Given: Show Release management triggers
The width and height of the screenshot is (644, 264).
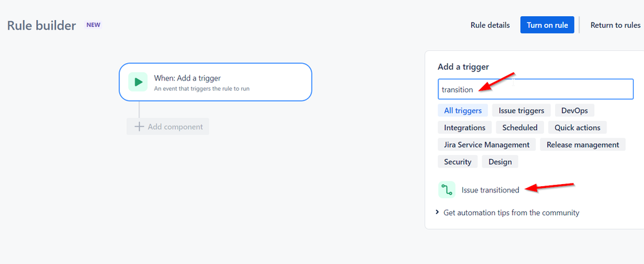Looking at the screenshot, I should (x=583, y=145).
